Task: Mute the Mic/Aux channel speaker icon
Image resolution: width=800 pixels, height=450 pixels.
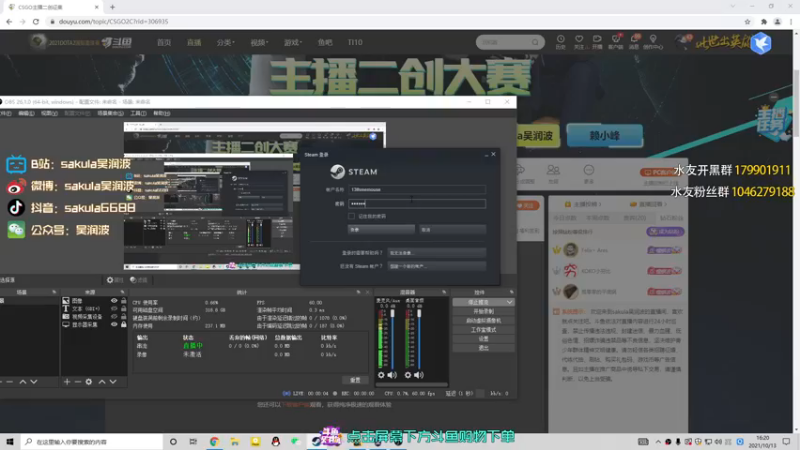Action: pos(392,375)
